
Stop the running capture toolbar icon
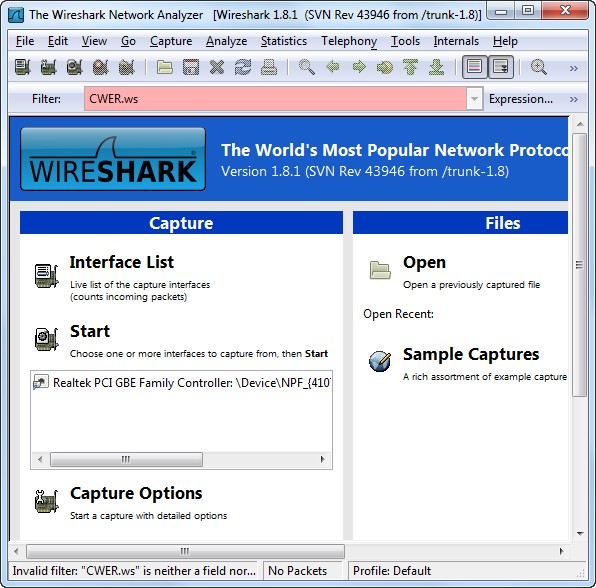click(101, 67)
